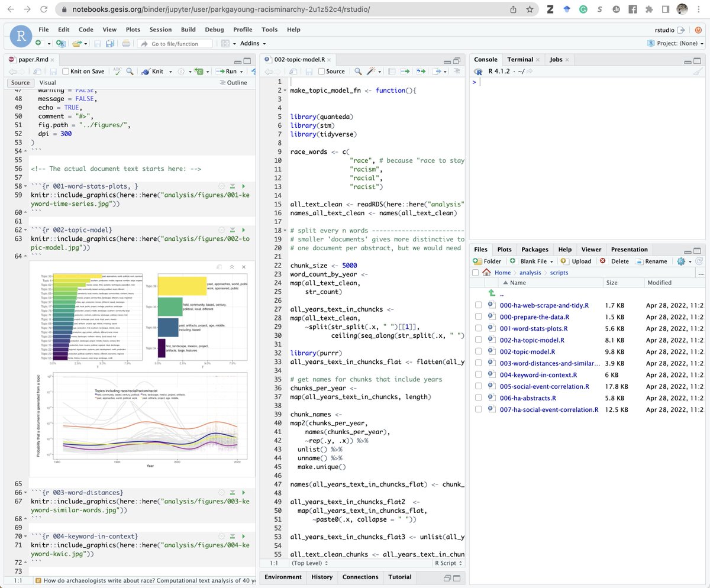Click the Open File folder icon

point(76,43)
